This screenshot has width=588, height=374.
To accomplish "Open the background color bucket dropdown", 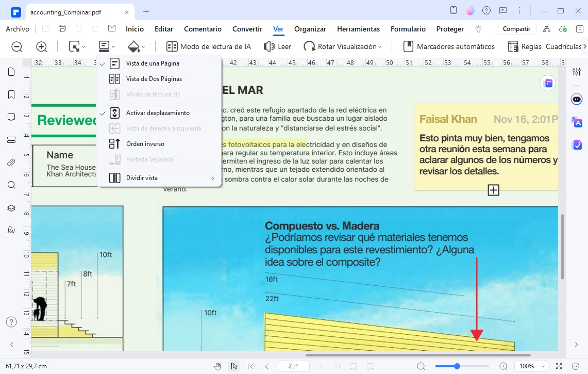I will pyautogui.click(x=137, y=46).
